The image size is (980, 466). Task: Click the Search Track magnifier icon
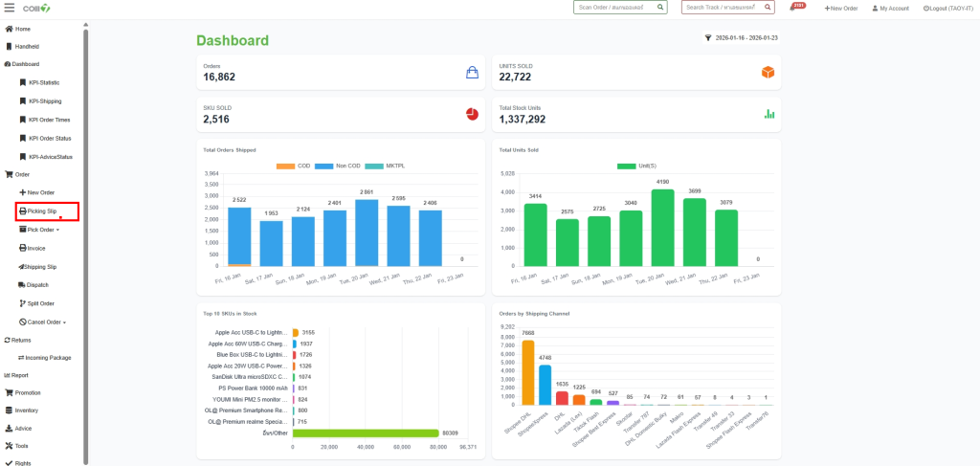[767, 8]
